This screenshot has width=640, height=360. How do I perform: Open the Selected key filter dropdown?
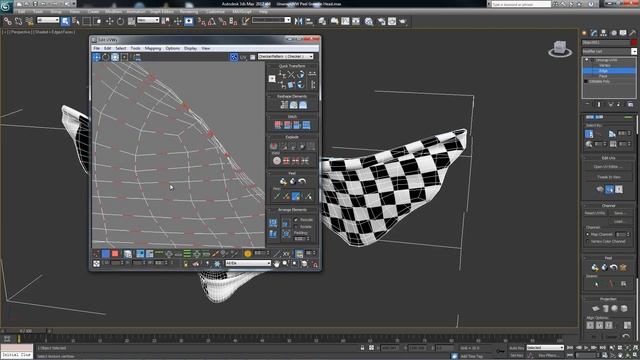(545, 348)
